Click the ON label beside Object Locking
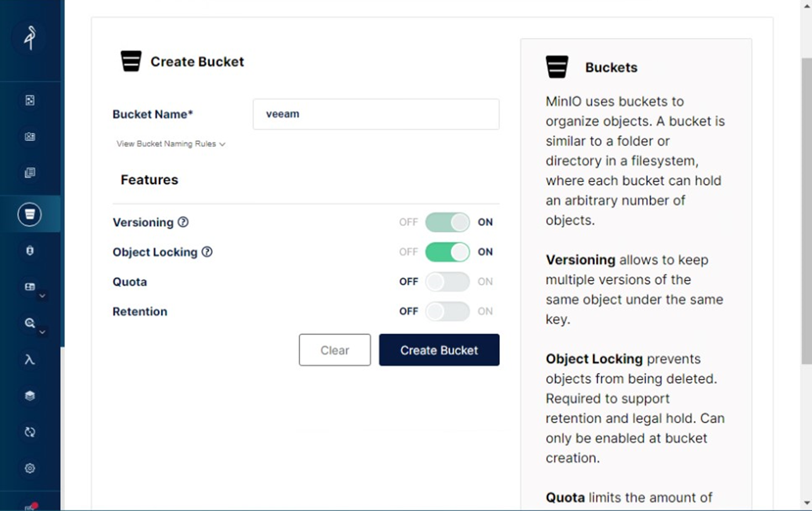The image size is (812, 511). [x=485, y=251]
